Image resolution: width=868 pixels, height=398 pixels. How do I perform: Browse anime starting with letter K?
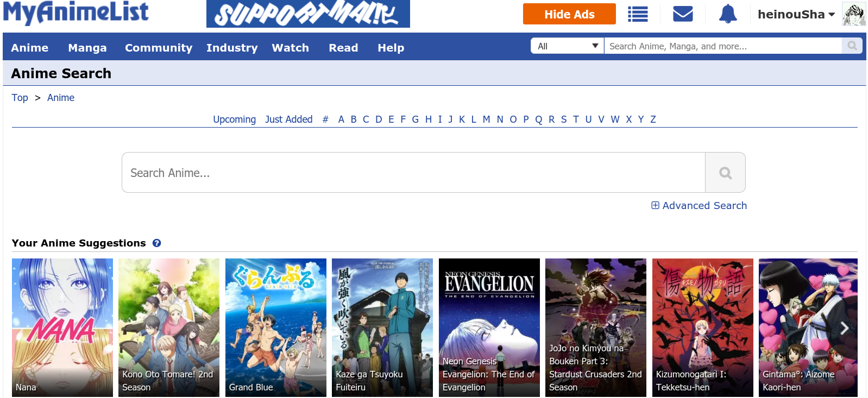point(462,119)
